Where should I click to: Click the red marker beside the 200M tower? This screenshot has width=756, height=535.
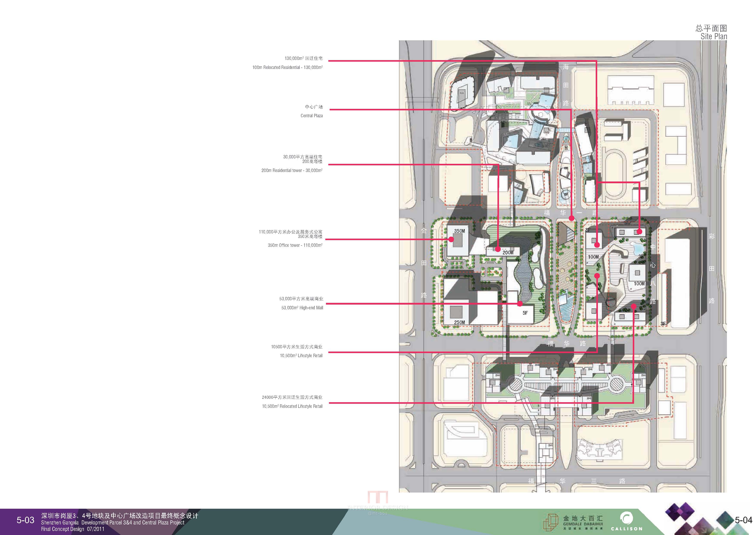pos(498,249)
